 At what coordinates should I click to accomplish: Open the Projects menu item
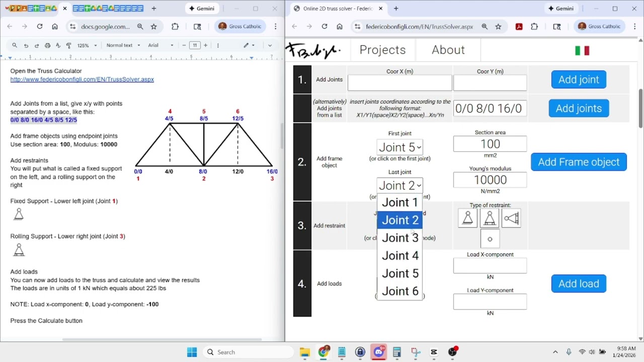(x=382, y=50)
